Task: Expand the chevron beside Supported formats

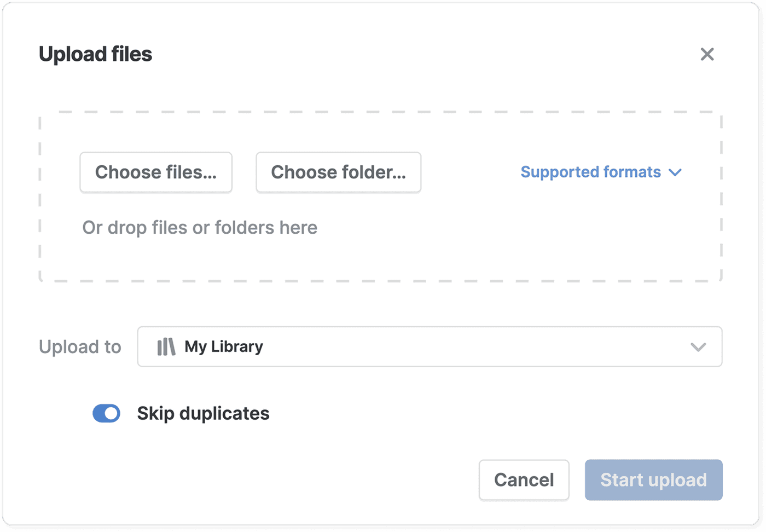Action: [675, 172]
